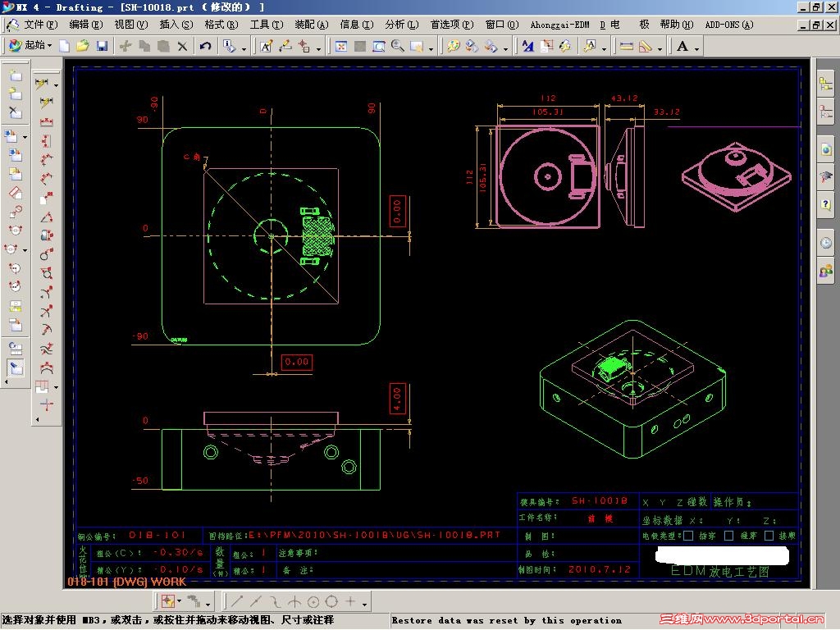Save the drawing with the floppy disk icon
Screen dimensions: 840x630
[x=102, y=46]
